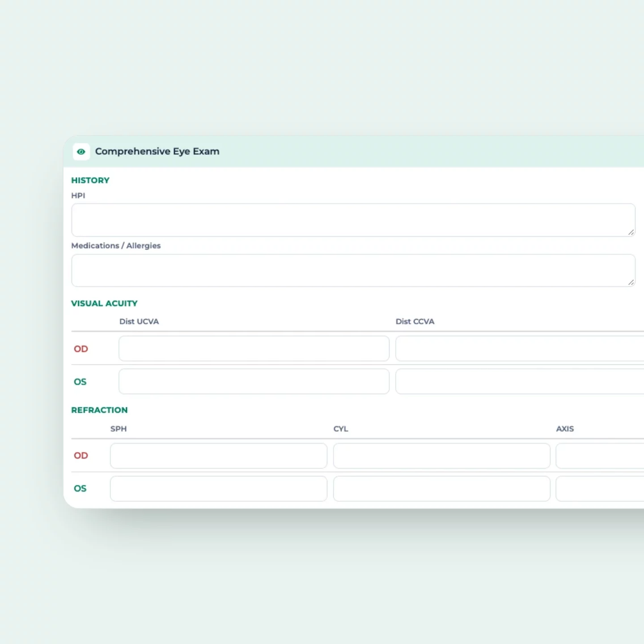This screenshot has height=644, width=644.
Task: Click the OD label in Visual Acuity
Action: [81, 349]
